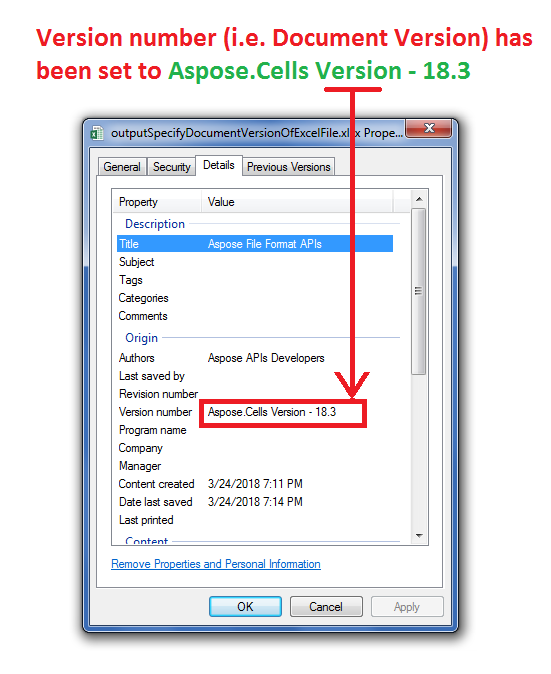Click the Value column header
551x674 pixels.
coord(297,202)
